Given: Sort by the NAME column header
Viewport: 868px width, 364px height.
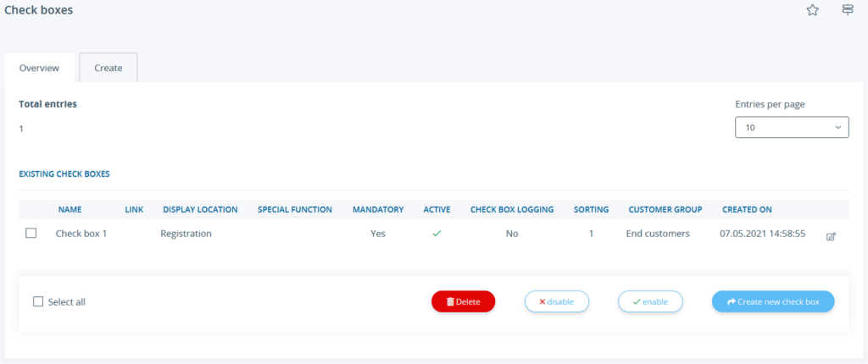Looking at the screenshot, I should coord(70,210).
